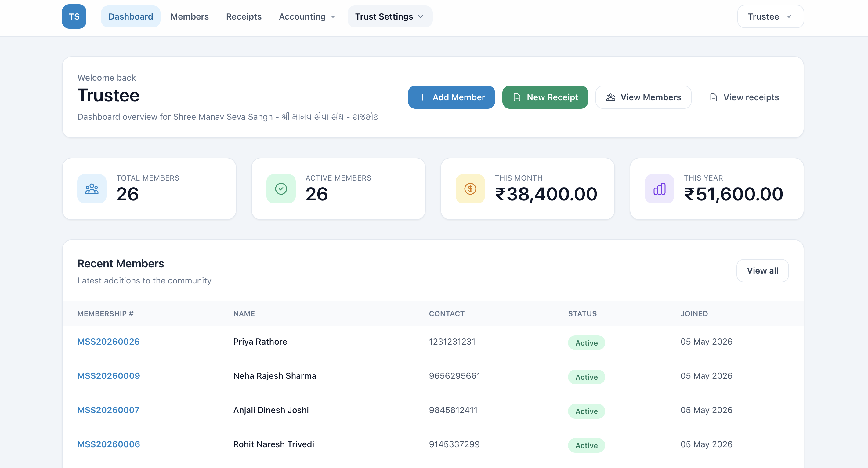Click the CONTACT column header
Screen dimensions: 868x468
(447, 313)
